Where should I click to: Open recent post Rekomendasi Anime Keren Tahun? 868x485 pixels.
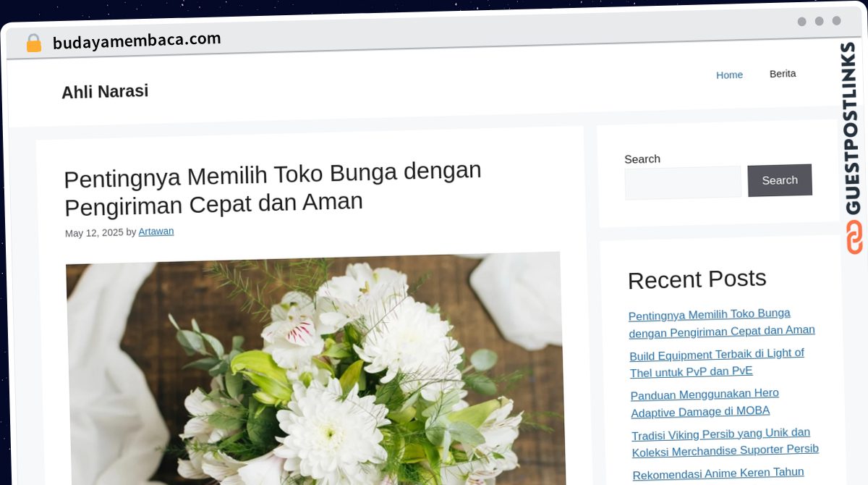[x=718, y=474]
